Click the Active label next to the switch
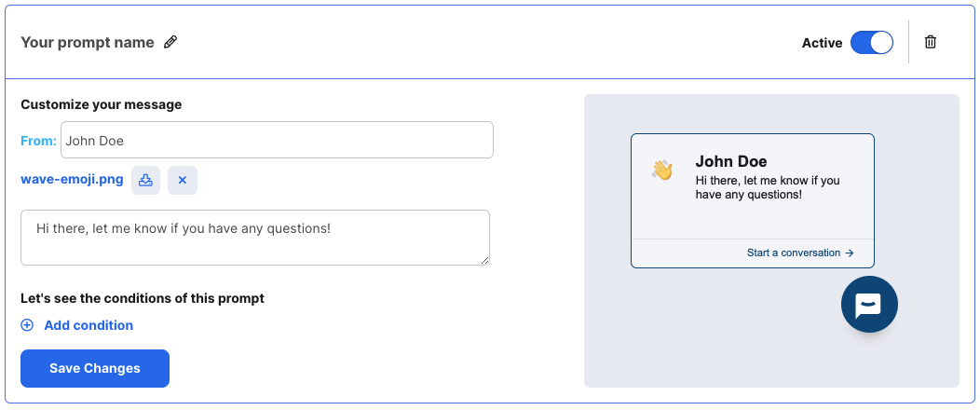This screenshot has width=980, height=410. (x=822, y=43)
